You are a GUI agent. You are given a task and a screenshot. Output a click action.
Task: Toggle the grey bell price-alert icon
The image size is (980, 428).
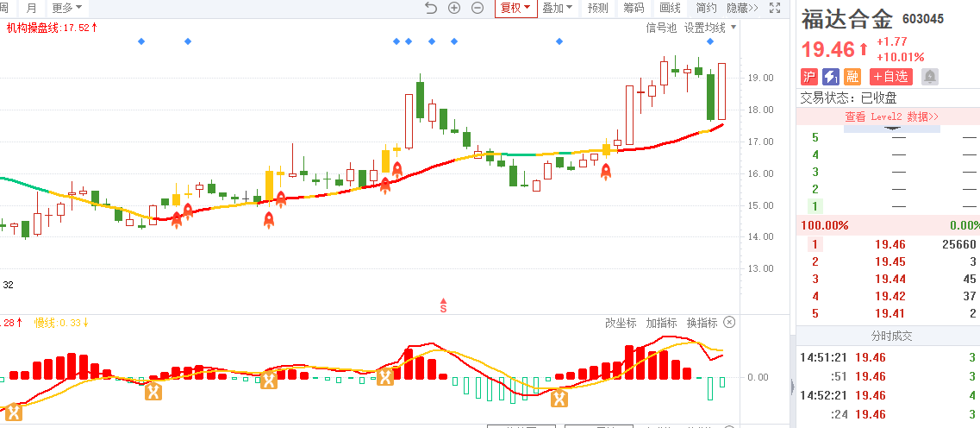pos(930,77)
